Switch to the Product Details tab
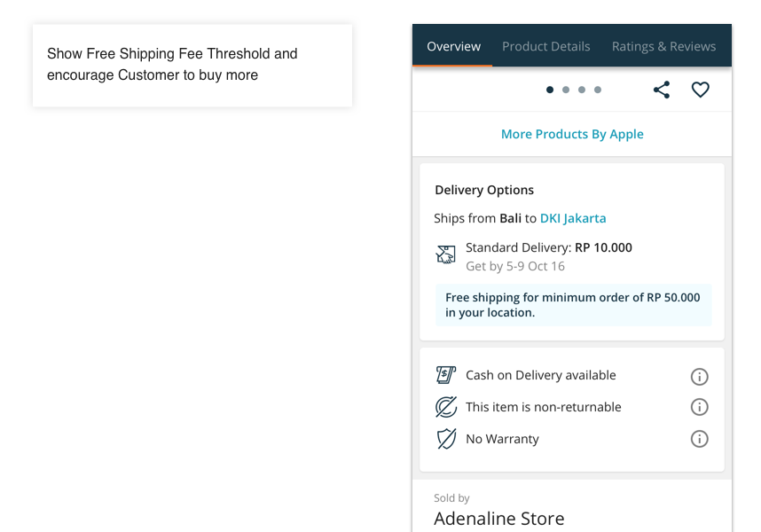 [545, 46]
